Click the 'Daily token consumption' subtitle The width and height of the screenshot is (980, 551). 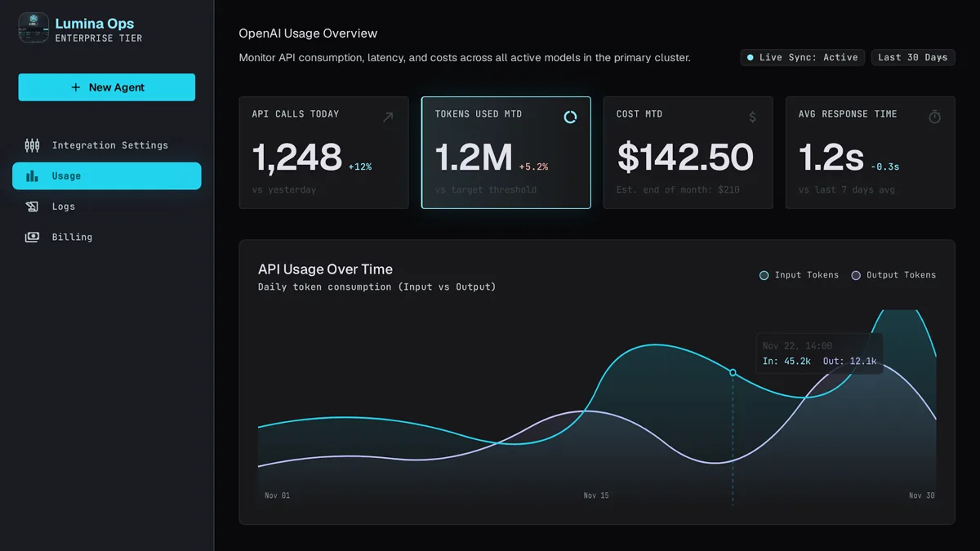click(x=376, y=287)
